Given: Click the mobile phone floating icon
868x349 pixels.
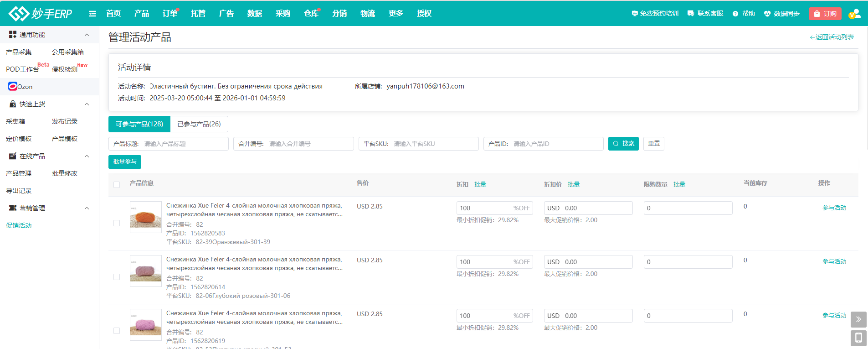Looking at the screenshot, I should coord(858,338).
